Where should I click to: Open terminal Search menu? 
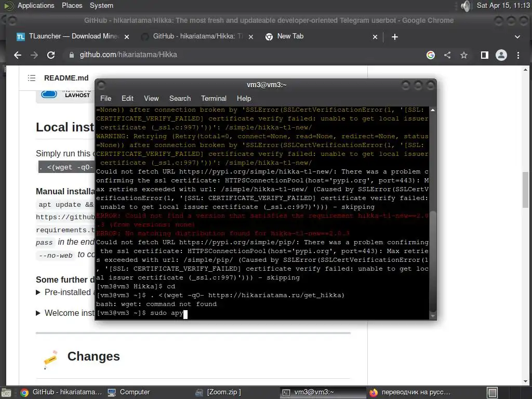(x=180, y=98)
